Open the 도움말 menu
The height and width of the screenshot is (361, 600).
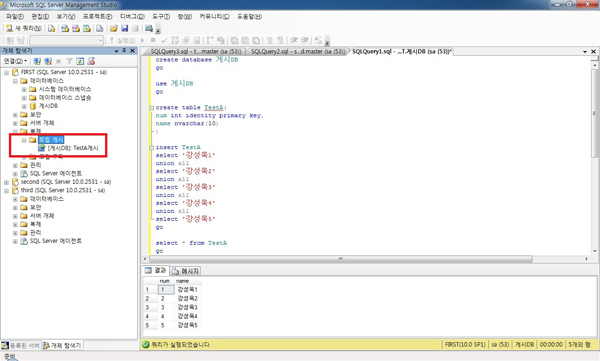[x=249, y=16]
